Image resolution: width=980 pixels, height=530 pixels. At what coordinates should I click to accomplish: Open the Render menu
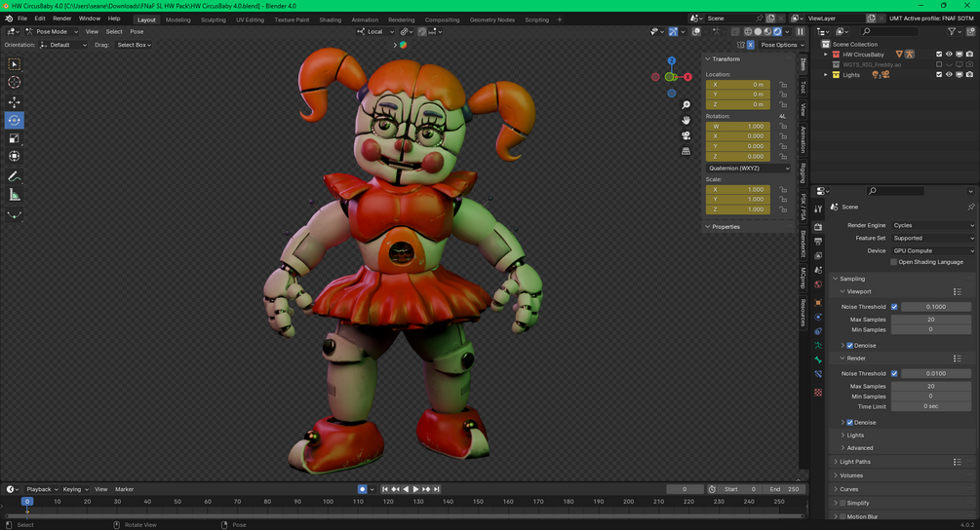coord(61,19)
